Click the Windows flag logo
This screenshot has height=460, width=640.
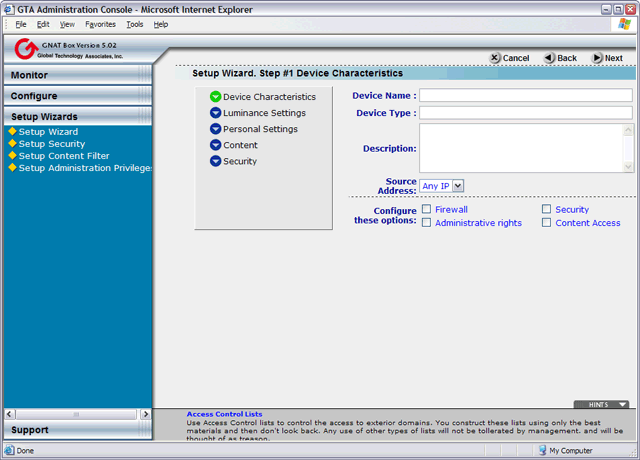coord(624,24)
